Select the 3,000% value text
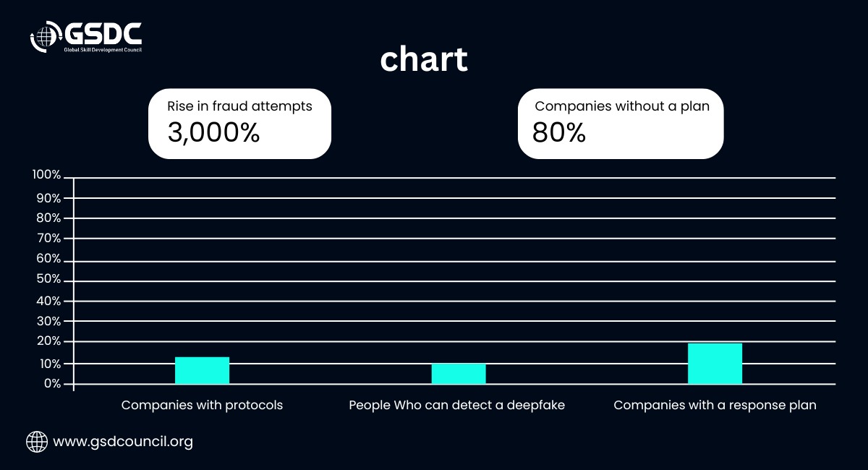The width and height of the screenshot is (868, 470). pos(213,133)
